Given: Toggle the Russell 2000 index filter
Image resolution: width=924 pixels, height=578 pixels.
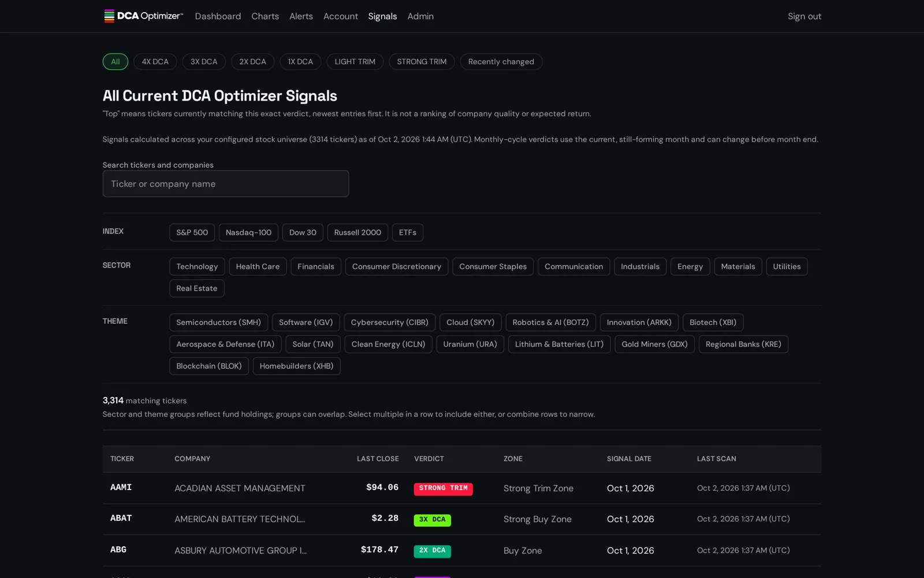Looking at the screenshot, I should tap(357, 232).
